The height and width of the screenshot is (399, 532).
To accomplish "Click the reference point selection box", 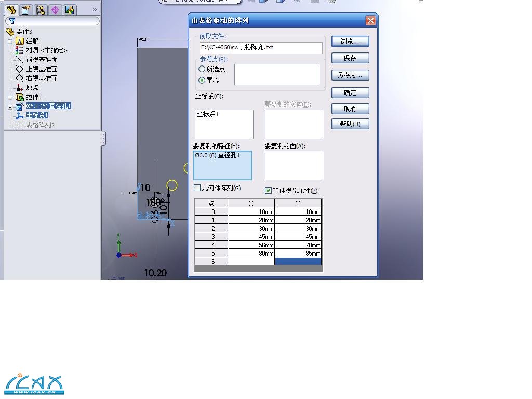I will [x=277, y=74].
